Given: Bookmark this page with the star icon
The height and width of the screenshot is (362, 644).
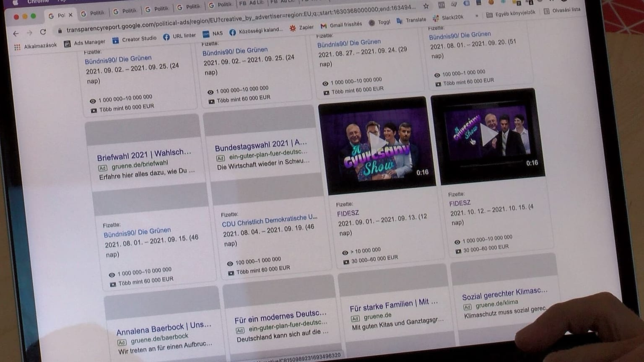Looking at the screenshot, I should (x=426, y=6).
